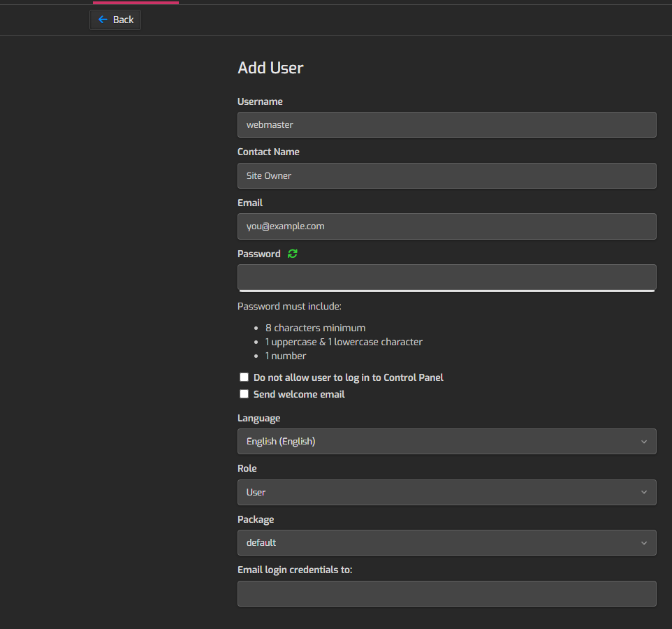This screenshot has width=672, height=629.
Task: Focus the Contact Name field
Action: click(x=446, y=176)
